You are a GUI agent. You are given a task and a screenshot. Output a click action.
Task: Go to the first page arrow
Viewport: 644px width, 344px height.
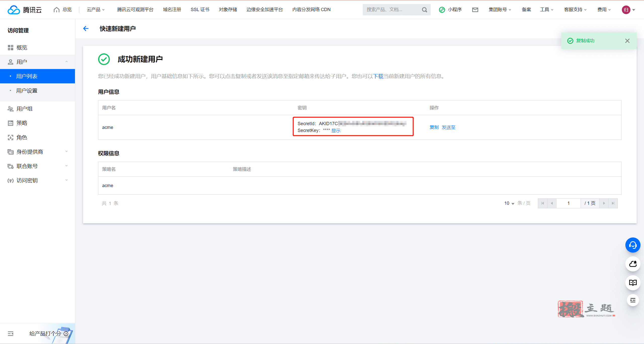coord(543,203)
